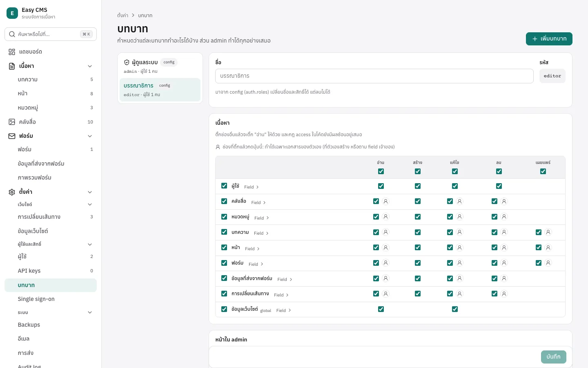
Task: Toggle own-only person icon for การเปลี่ยนเส้นทาง ลบ
Action: [x=504, y=294]
